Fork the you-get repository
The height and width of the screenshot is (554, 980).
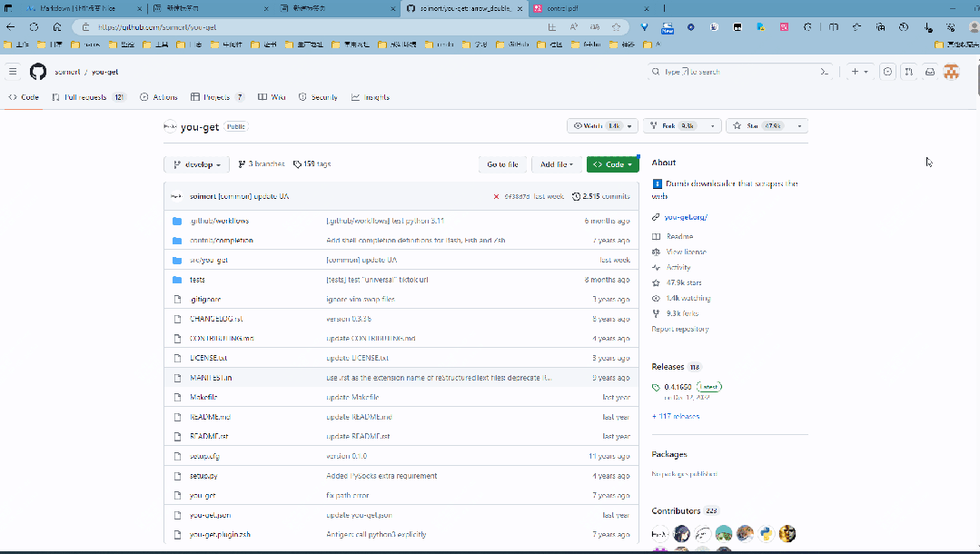pyautogui.click(x=675, y=125)
